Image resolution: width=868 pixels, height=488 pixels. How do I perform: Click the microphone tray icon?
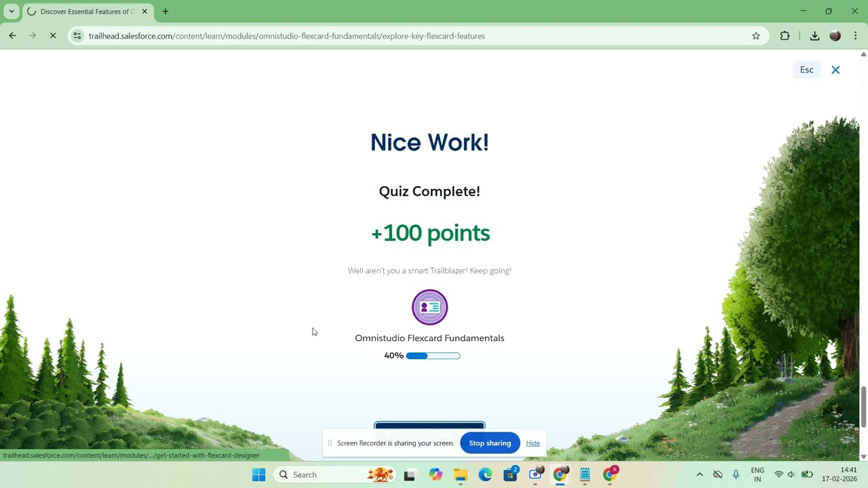(736, 474)
